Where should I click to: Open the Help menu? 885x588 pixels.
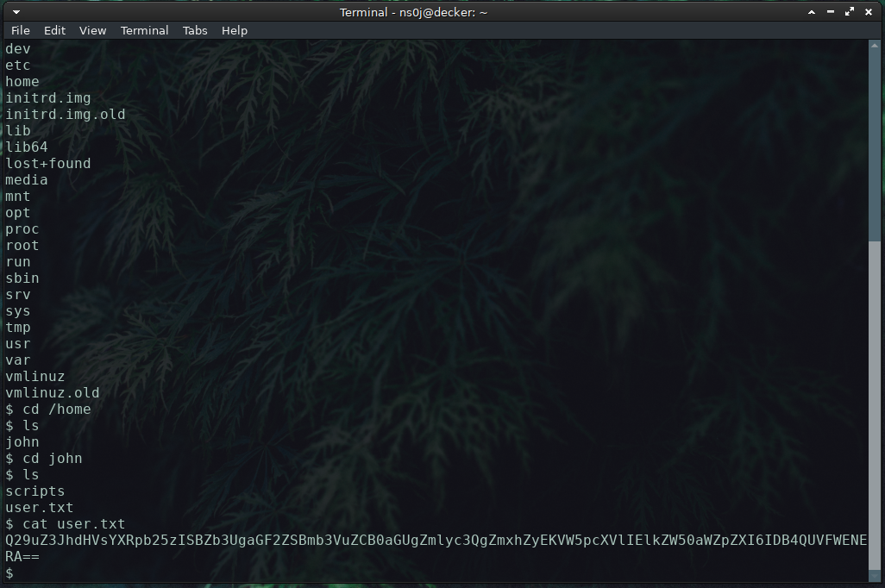click(x=235, y=30)
